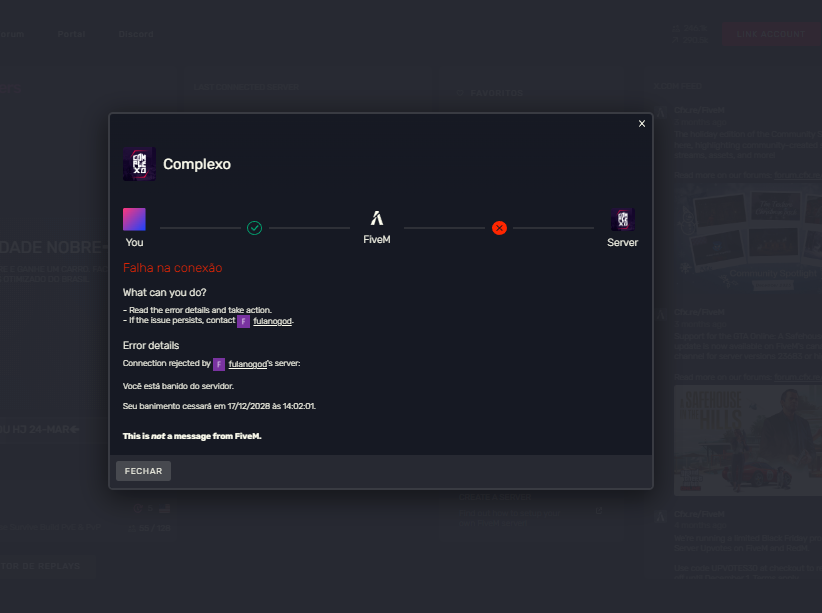This screenshot has height=613, width=822.
Task: Click the Complexo server title text
Action: point(197,164)
